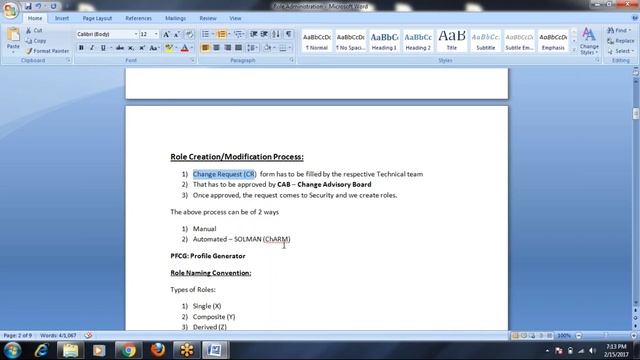Apply the Title style
Image resolution: width=640 pixels, height=360 pixels.
[451, 41]
